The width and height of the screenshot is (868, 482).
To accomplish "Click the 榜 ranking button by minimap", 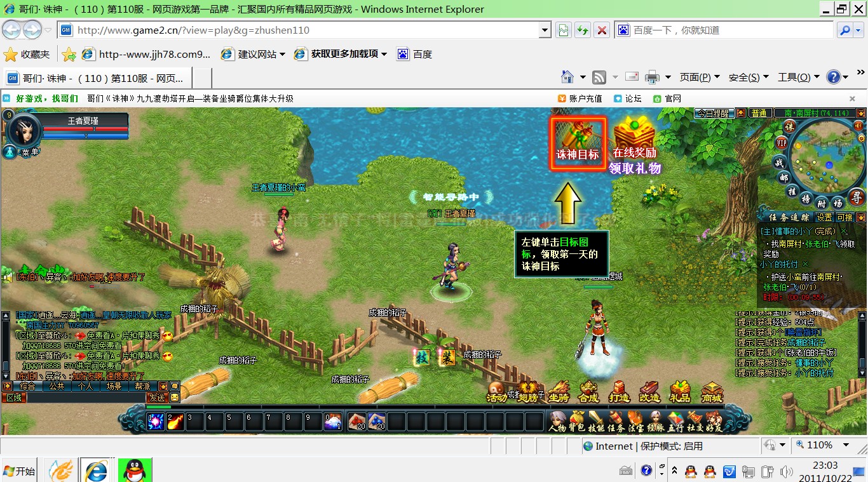I will pyautogui.click(x=806, y=199).
